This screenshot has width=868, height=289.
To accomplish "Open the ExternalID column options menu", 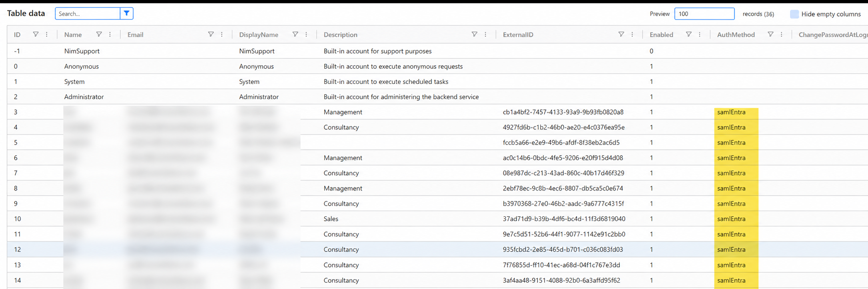I will [632, 34].
